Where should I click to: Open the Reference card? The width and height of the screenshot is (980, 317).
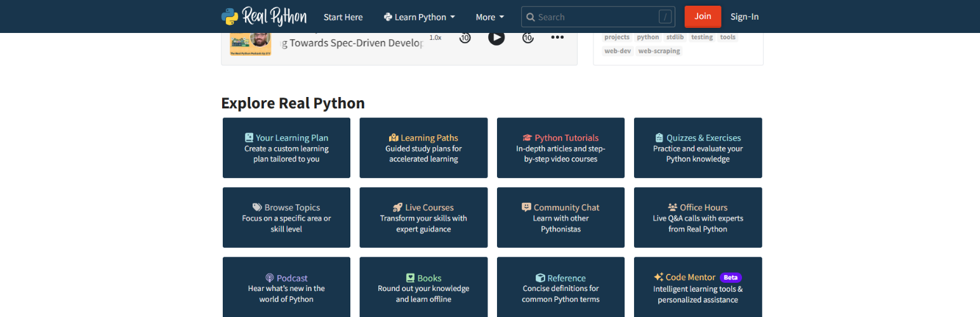point(560,287)
